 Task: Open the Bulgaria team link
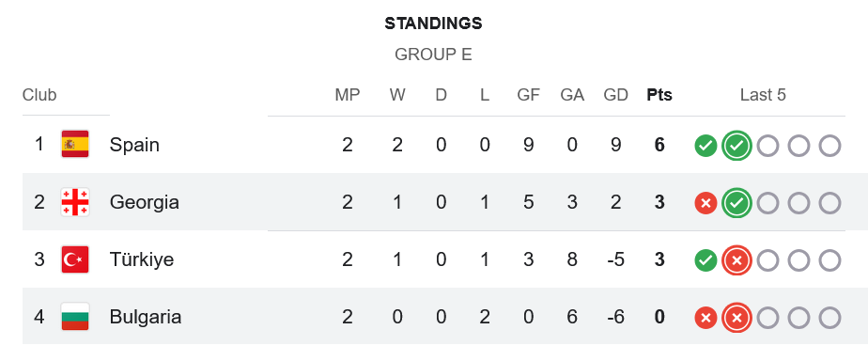pyautogui.click(x=146, y=317)
